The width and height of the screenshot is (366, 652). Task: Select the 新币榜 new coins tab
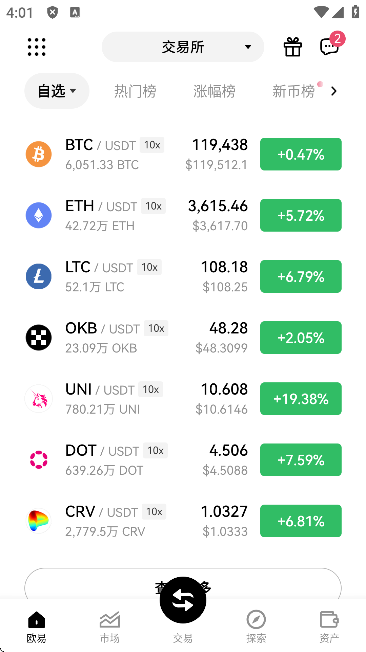point(293,91)
